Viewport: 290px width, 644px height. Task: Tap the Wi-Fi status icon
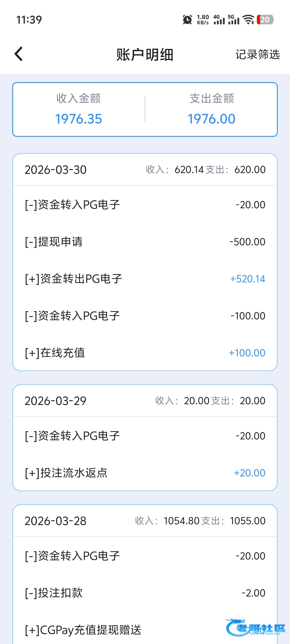(249, 20)
